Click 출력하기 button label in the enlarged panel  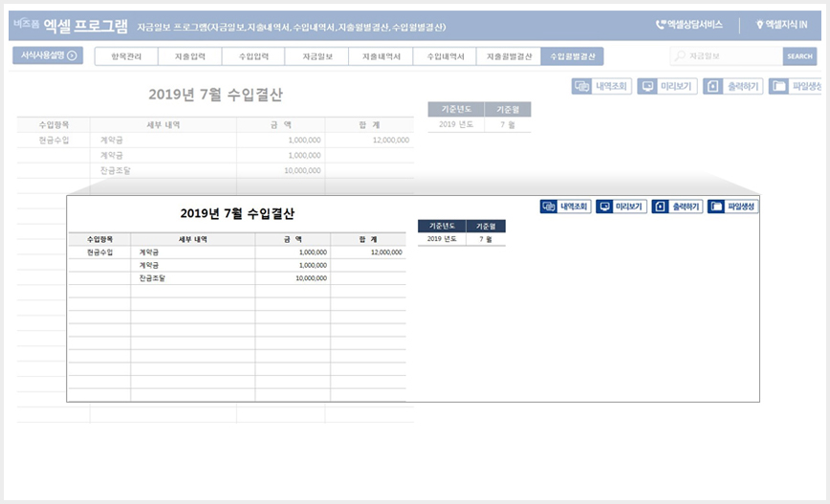tap(686, 207)
